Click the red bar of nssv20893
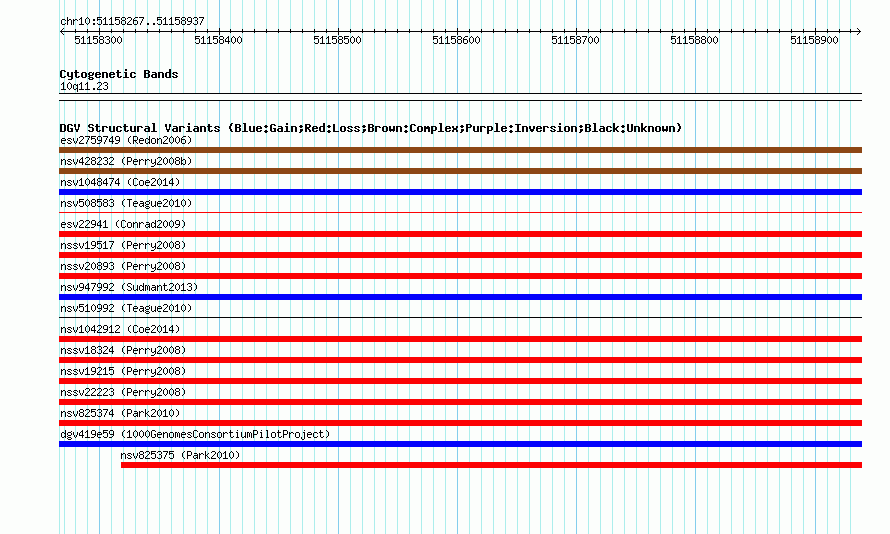The width and height of the screenshot is (890, 534). pos(460,276)
